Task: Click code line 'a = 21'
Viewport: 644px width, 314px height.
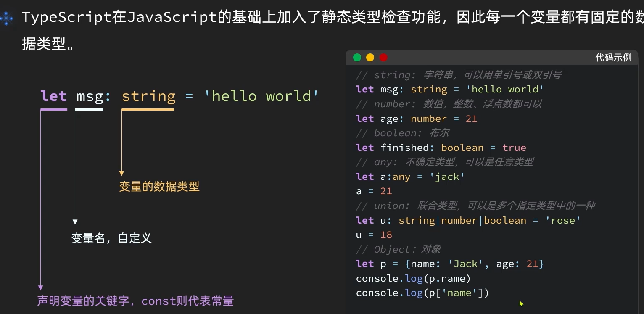Action: click(x=374, y=191)
